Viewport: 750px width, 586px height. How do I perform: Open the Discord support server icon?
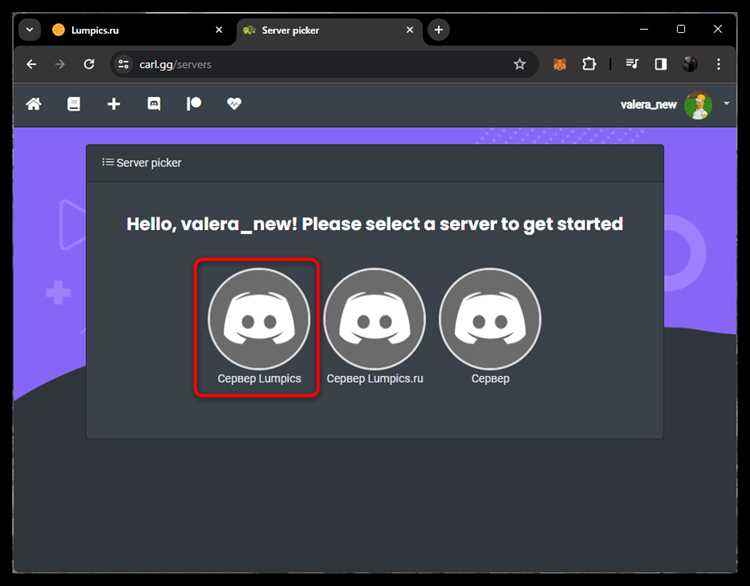point(154,104)
